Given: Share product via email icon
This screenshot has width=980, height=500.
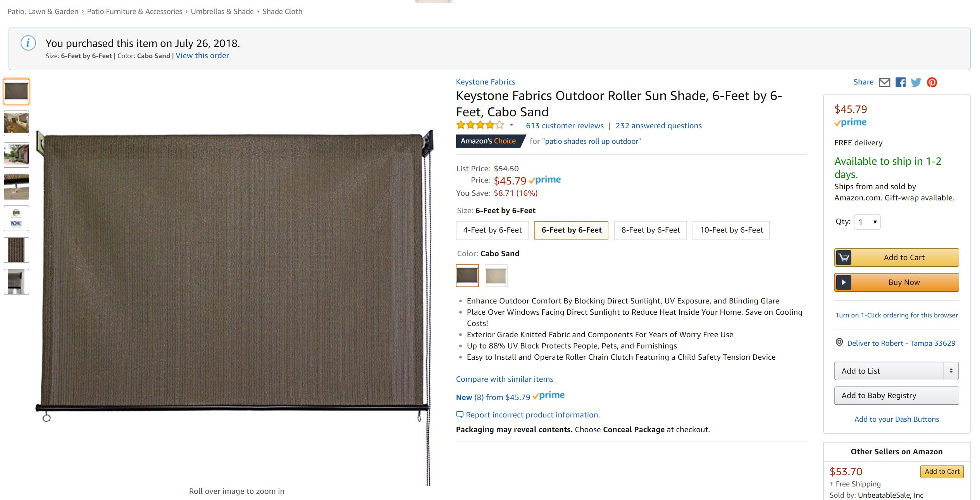Looking at the screenshot, I should (x=884, y=83).
